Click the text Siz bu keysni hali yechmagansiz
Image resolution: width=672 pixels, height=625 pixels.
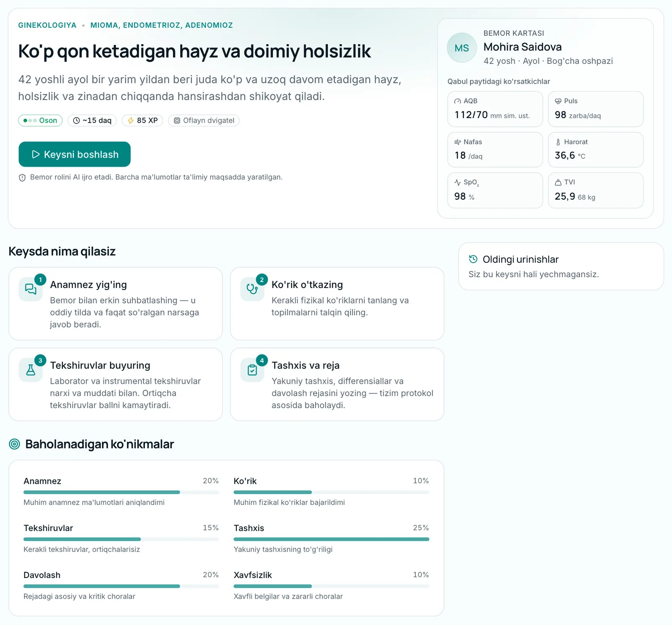[534, 274]
